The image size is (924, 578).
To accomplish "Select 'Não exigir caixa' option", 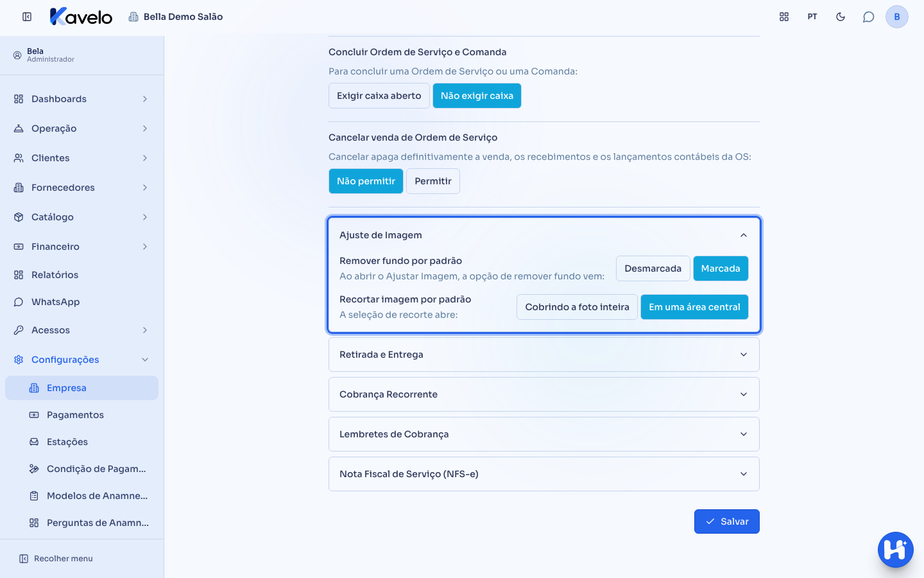I will click(x=477, y=96).
